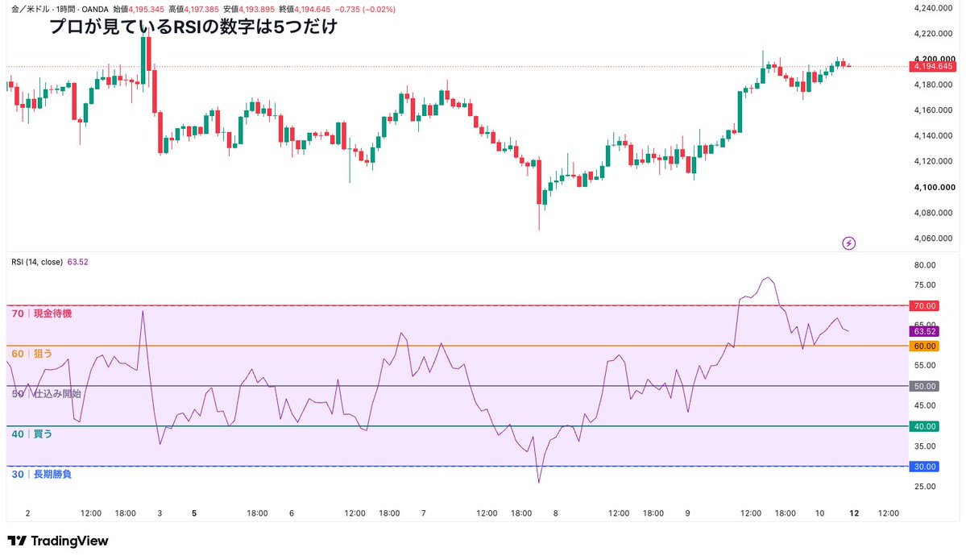Click the 1時間 interval text in header

(x=65, y=9)
